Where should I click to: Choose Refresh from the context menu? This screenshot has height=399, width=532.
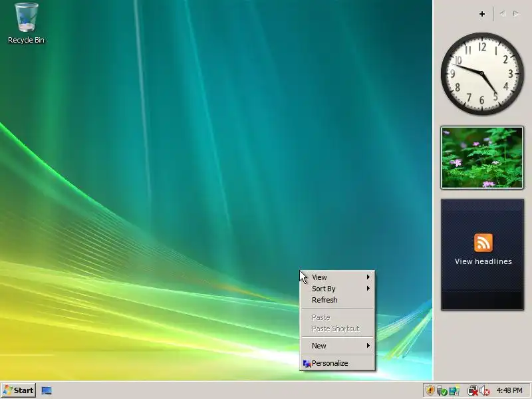point(338,300)
